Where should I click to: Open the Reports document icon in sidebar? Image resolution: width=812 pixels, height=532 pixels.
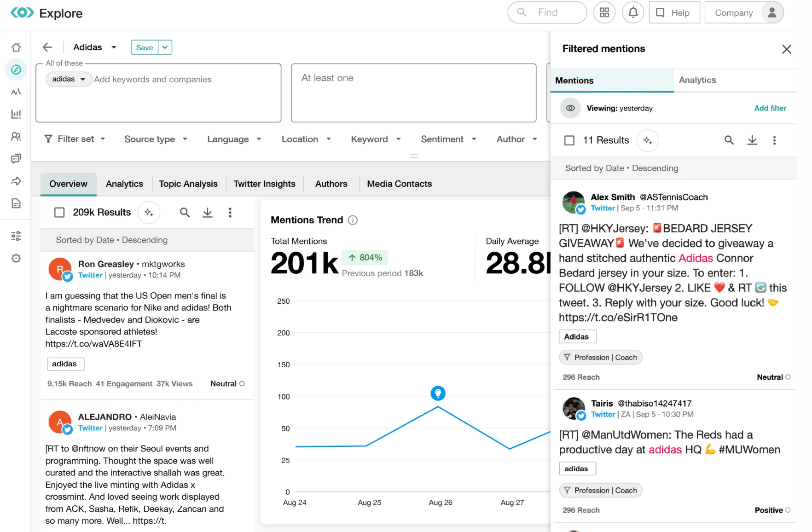[x=16, y=203]
